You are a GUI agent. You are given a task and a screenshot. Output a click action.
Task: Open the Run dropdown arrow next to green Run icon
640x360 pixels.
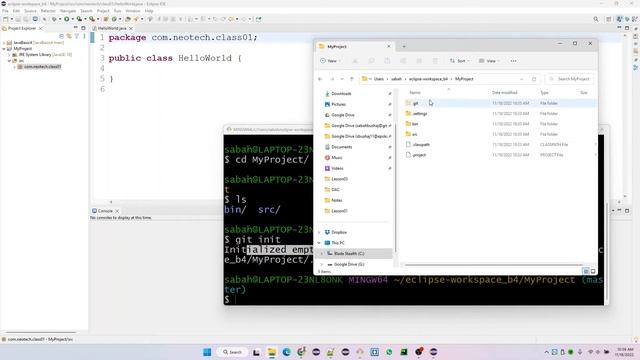[x=72, y=19]
